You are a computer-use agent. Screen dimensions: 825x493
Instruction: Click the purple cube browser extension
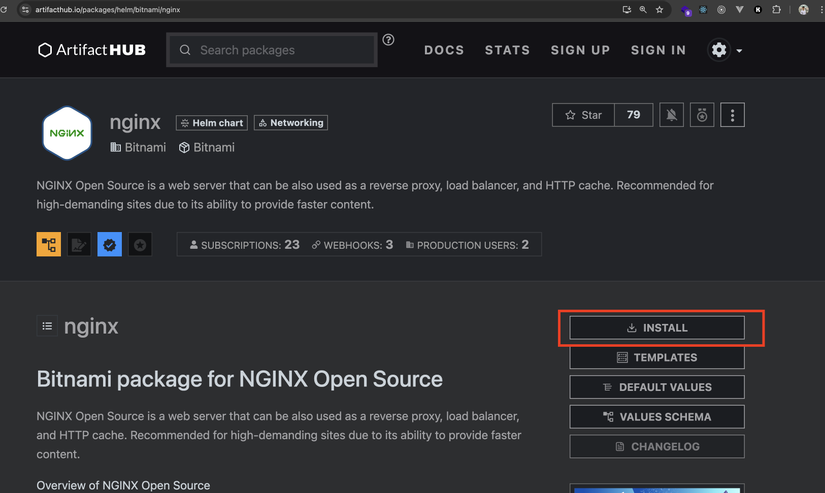pyautogui.click(x=686, y=10)
